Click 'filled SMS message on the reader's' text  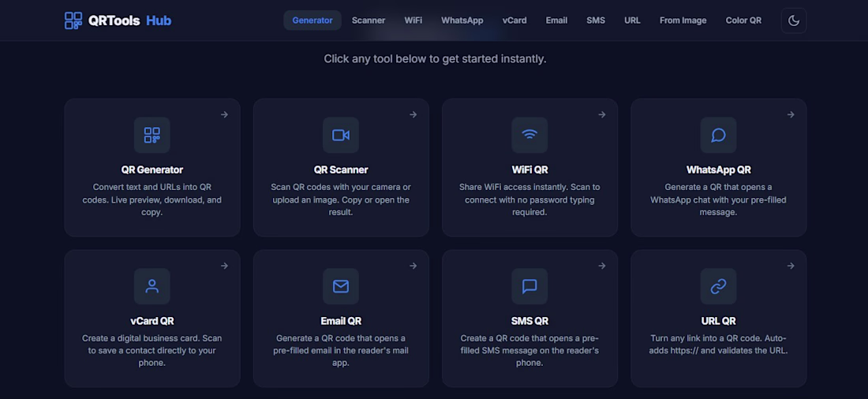tap(529, 351)
